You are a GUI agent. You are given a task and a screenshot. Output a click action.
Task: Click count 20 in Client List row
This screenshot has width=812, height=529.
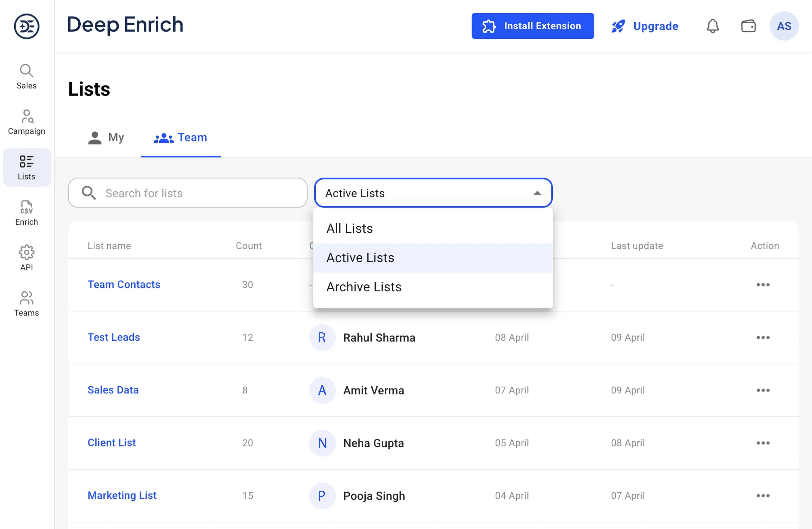[248, 443]
